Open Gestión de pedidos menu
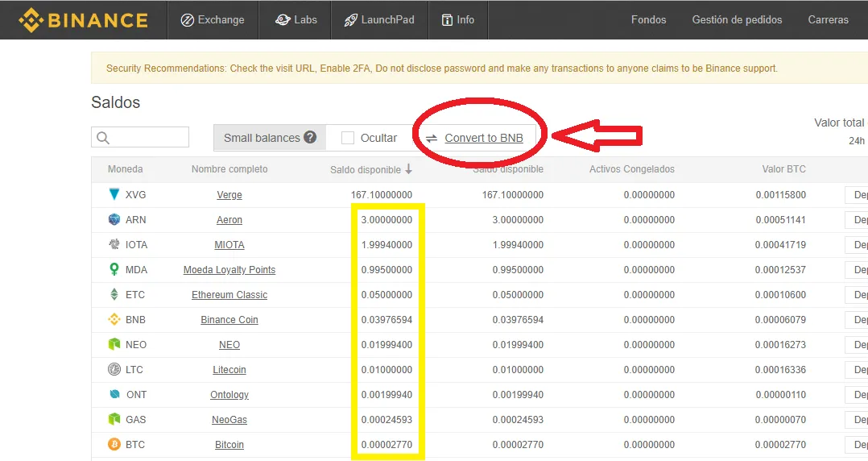This screenshot has height=461, width=868. [x=737, y=20]
